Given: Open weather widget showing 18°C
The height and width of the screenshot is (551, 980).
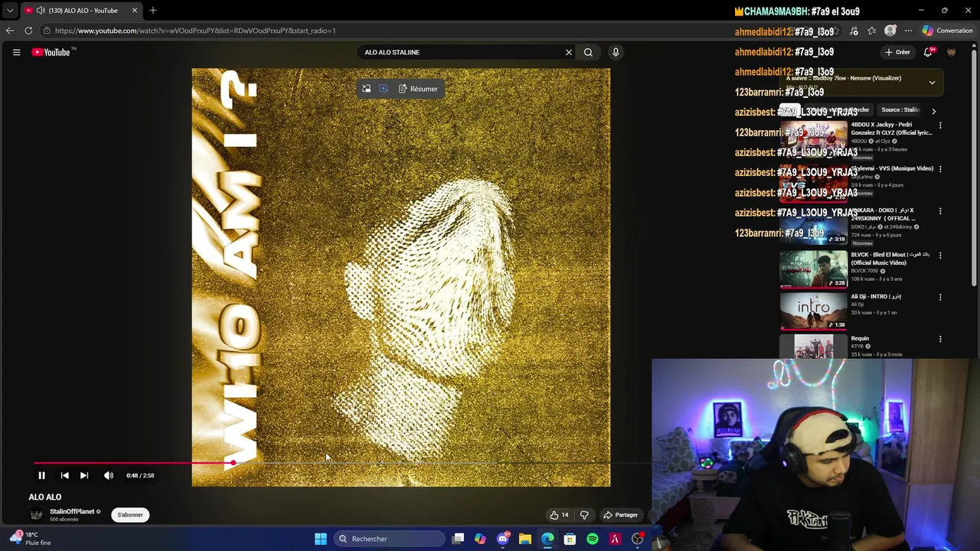Looking at the screenshot, I should click(29, 538).
